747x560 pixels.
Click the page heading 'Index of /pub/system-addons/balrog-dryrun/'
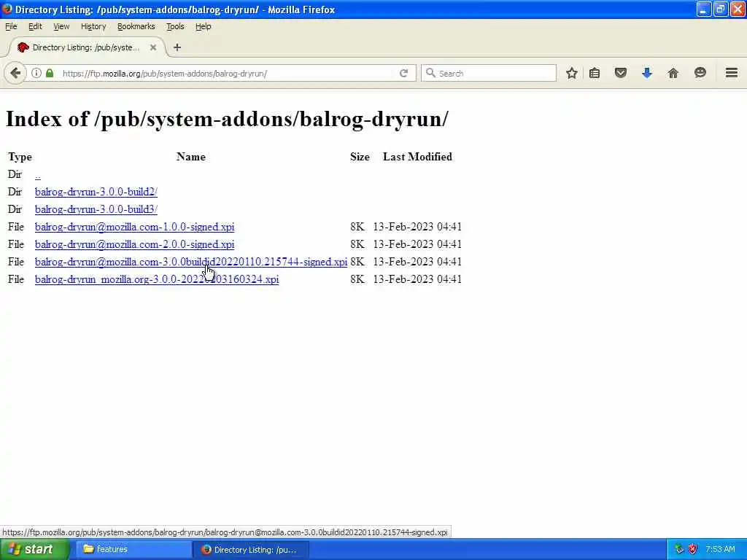[x=227, y=119]
